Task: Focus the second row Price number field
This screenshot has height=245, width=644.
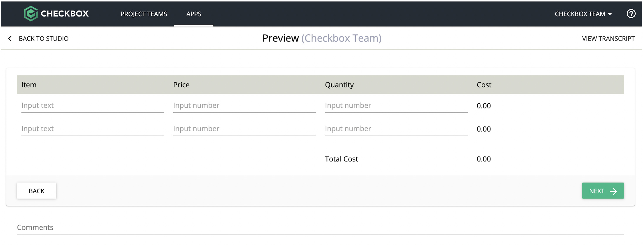Action: click(x=245, y=129)
